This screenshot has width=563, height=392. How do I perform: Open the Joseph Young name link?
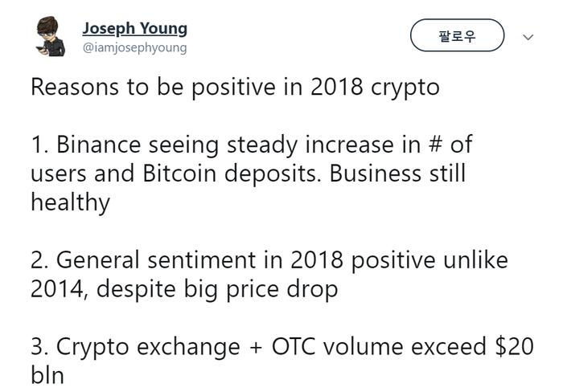pos(134,28)
